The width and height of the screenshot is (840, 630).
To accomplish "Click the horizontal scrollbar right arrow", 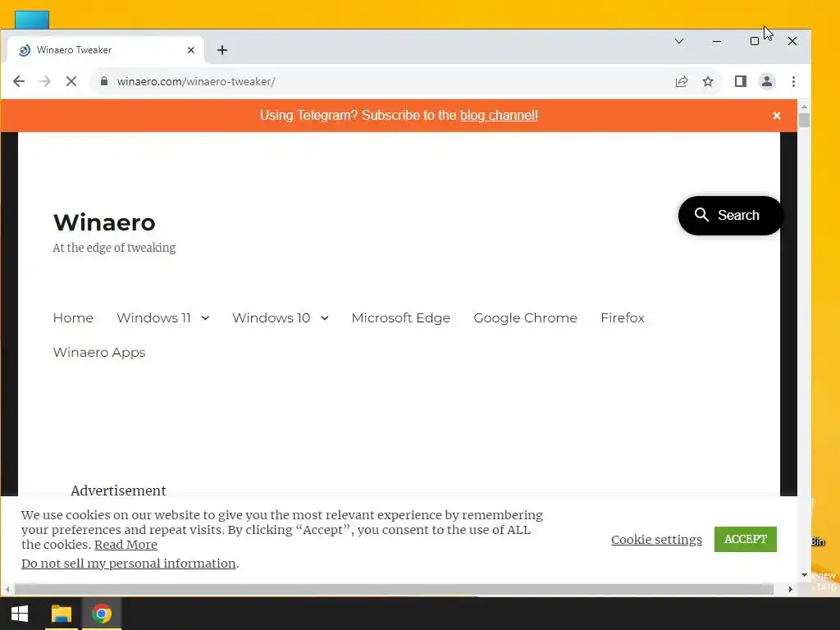I will point(790,589).
